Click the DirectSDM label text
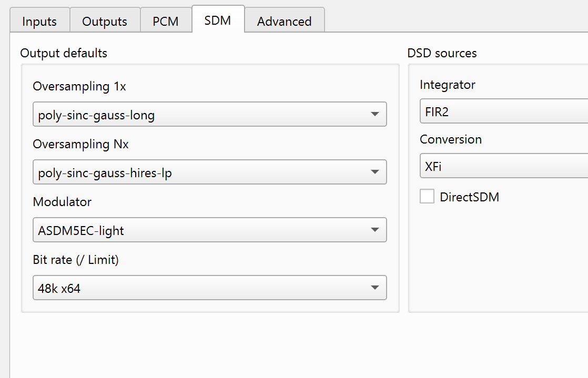 pos(469,197)
